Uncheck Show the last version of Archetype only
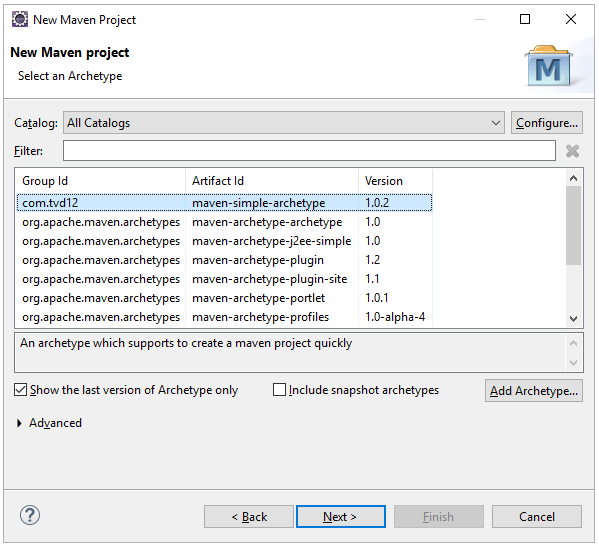This screenshot has height=550, width=599. click(x=20, y=390)
